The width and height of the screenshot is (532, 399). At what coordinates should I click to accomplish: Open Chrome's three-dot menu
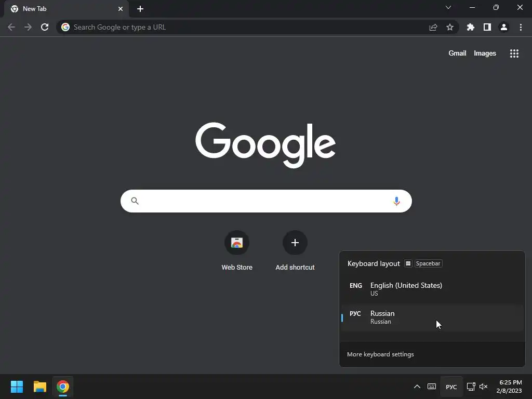(x=521, y=27)
